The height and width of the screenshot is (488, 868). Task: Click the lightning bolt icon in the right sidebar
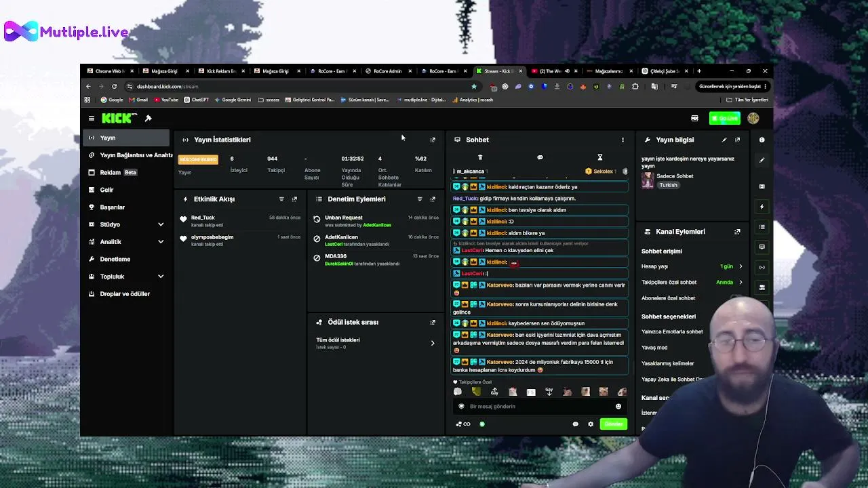tap(762, 207)
